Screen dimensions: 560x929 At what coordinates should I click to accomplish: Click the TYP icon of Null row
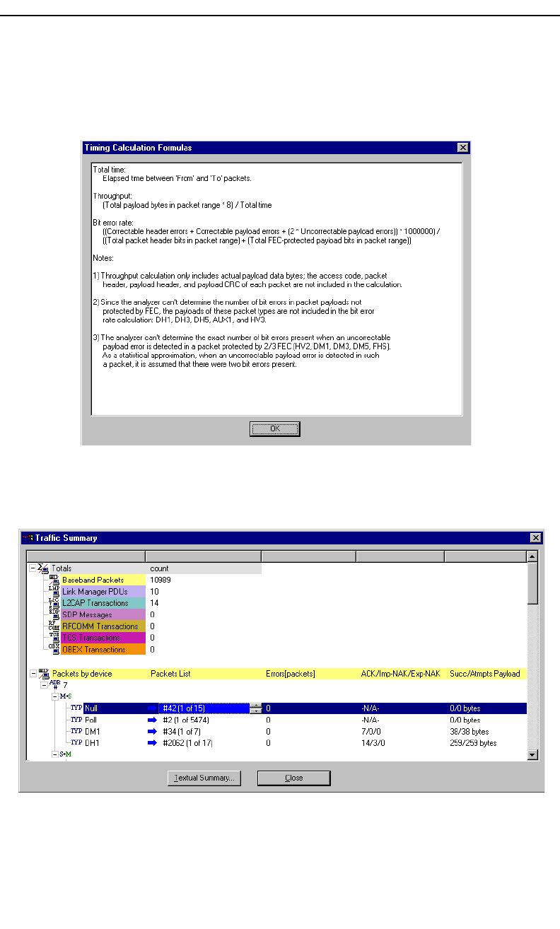tap(76, 708)
